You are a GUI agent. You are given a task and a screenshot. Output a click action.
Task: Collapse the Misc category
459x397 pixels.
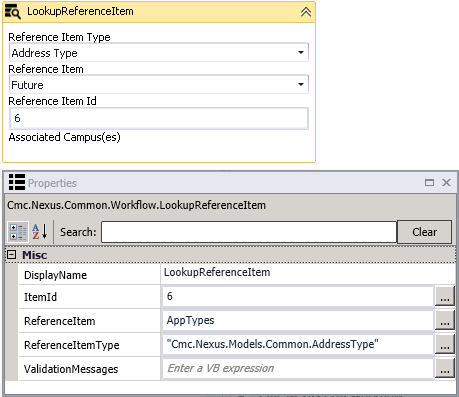coord(12,255)
